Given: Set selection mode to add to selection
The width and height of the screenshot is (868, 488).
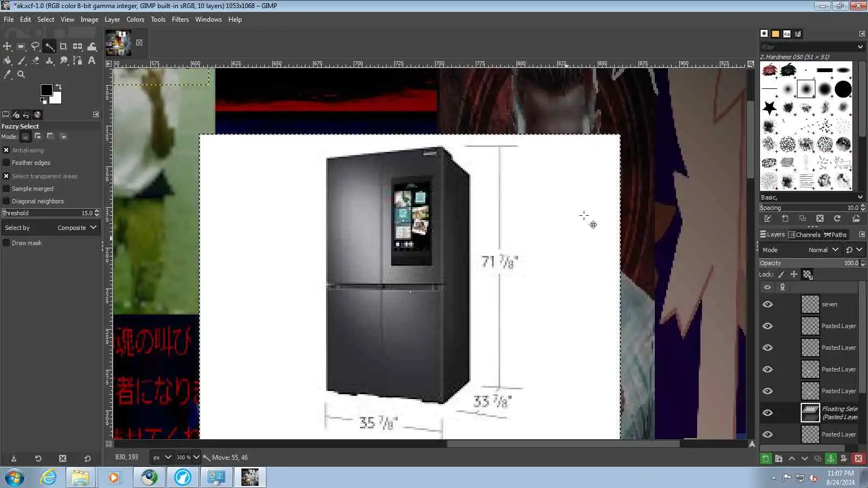Looking at the screenshot, I should (38, 137).
